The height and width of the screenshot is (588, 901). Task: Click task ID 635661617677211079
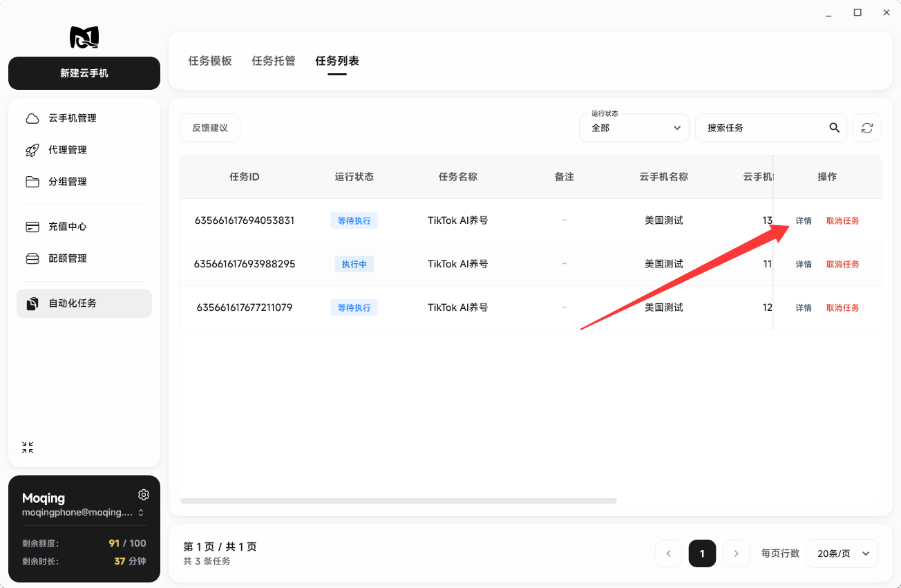point(245,307)
